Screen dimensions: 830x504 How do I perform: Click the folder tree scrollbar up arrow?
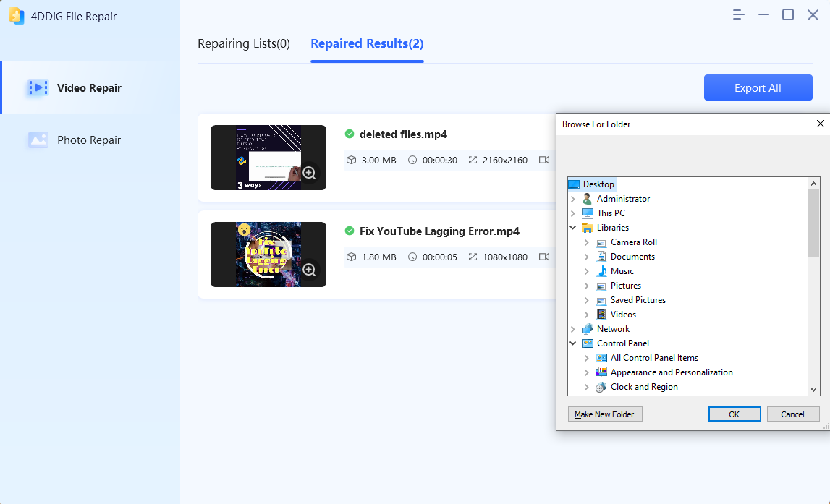(813, 184)
